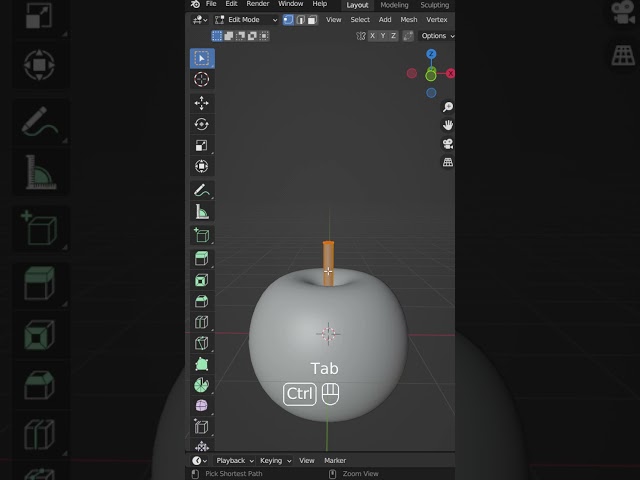Image resolution: width=640 pixels, height=480 pixels.
Task: Select the Knife tool
Action: [x=202, y=343]
